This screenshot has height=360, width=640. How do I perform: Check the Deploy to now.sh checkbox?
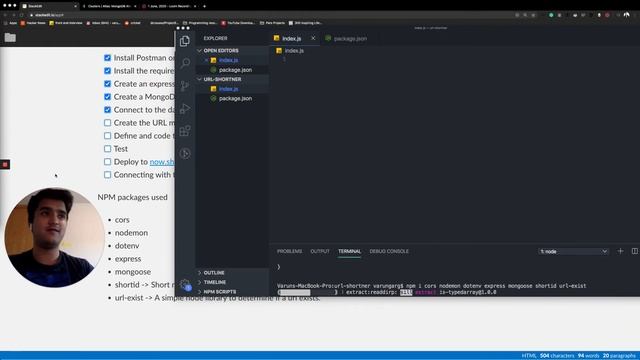click(x=107, y=162)
